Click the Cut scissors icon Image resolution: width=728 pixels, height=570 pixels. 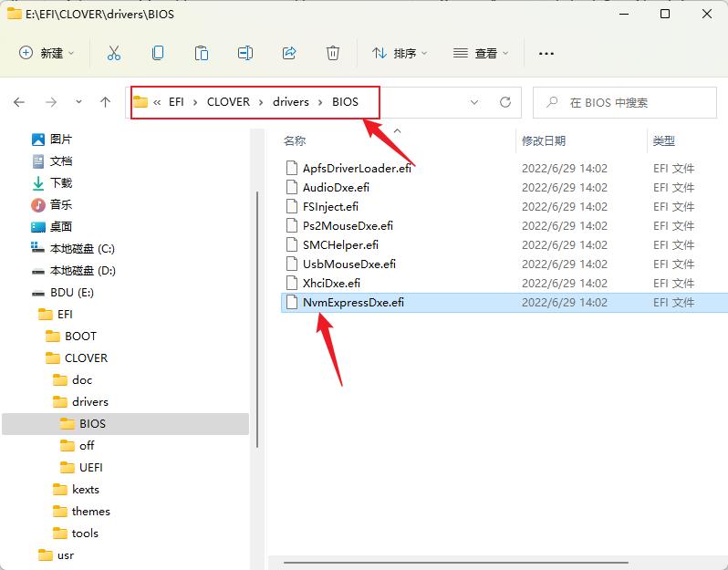[x=114, y=53]
